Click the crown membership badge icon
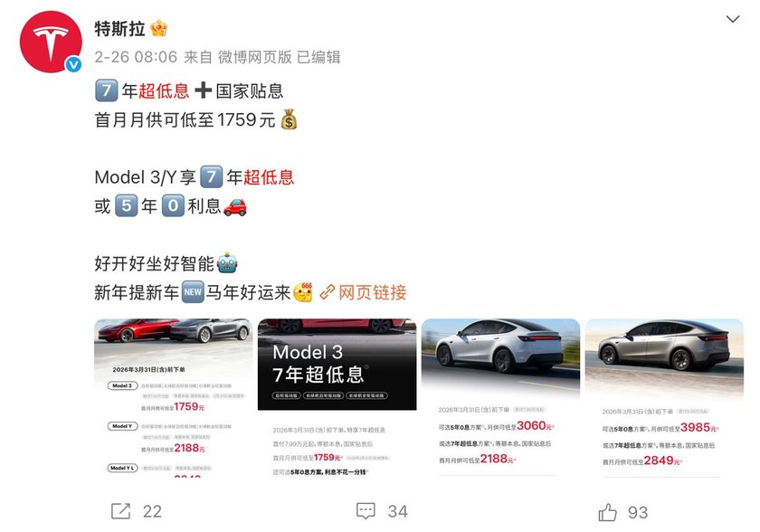This screenshot has height=532, width=760. coord(159,29)
